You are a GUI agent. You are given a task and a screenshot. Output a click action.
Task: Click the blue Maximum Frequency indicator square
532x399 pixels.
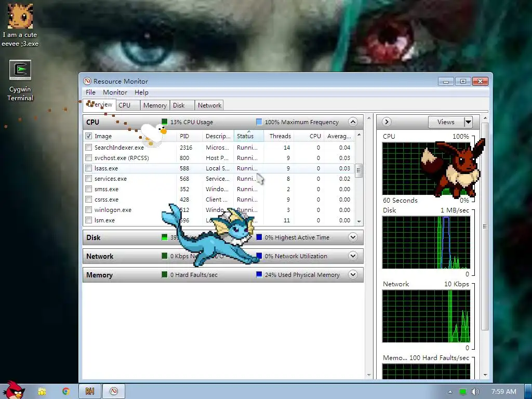259,122
